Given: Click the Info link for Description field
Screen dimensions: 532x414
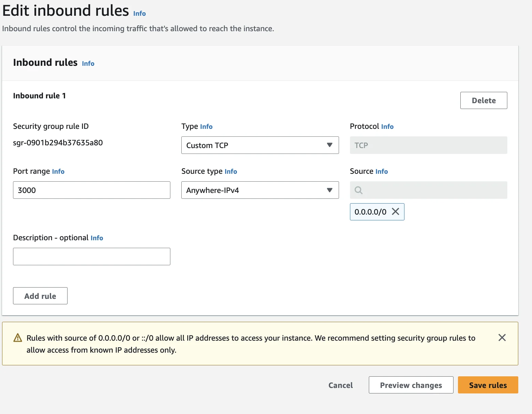Looking at the screenshot, I should [x=97, y=238].
